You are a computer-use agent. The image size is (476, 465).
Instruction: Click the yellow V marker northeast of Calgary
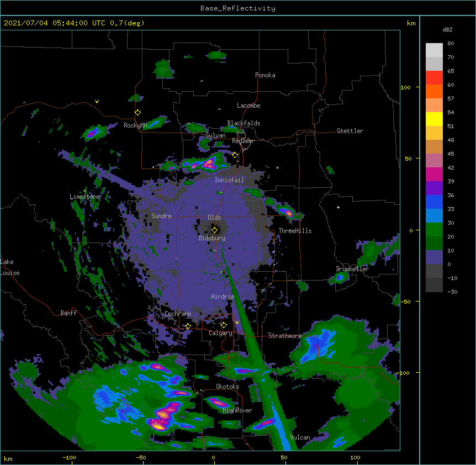click(x=237, y=323)
